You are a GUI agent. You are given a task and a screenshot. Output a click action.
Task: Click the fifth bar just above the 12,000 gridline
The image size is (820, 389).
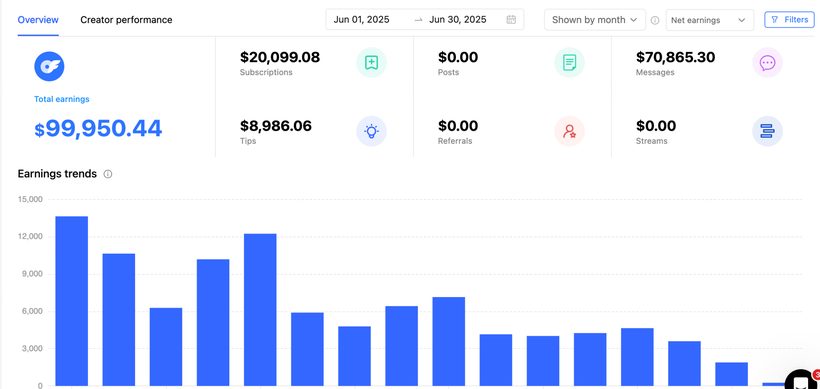pyautogui.click(x=260, y=310)
